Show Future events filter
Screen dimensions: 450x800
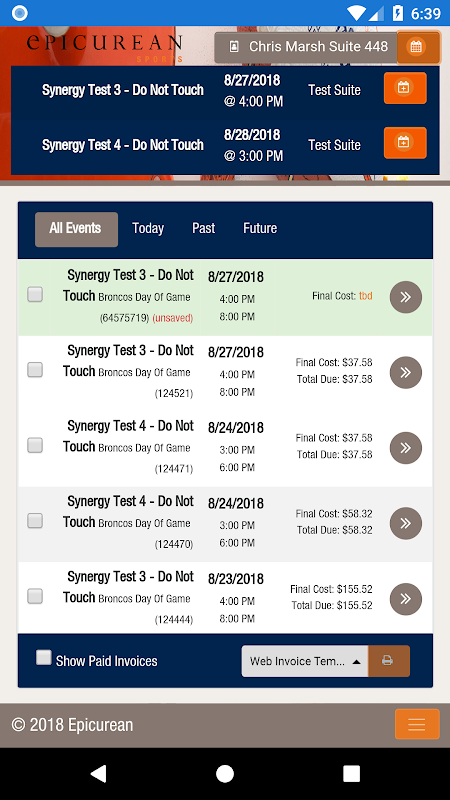coord(260,228)
